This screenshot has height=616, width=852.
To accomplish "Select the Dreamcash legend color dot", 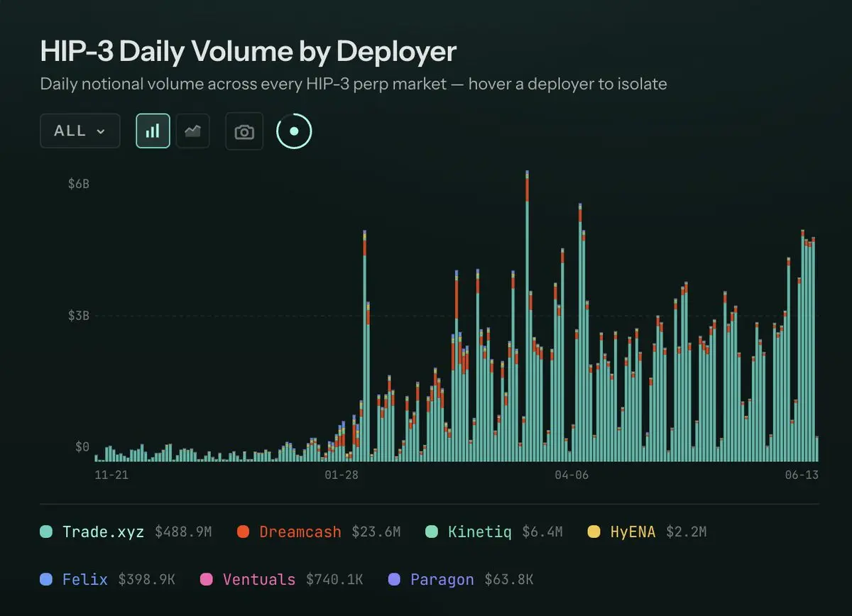I will pos(243,532).
